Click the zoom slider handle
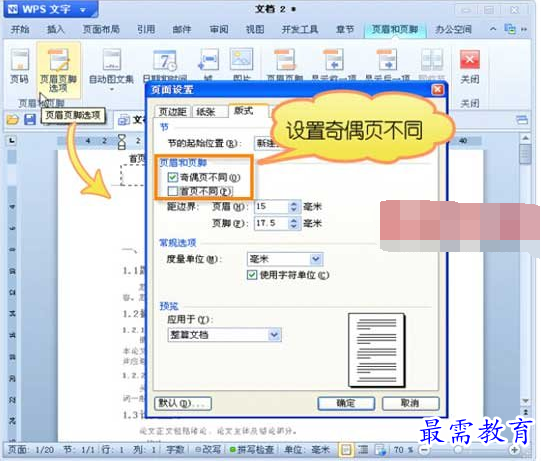Screen dimensions: 541x463 click(458, 450)
